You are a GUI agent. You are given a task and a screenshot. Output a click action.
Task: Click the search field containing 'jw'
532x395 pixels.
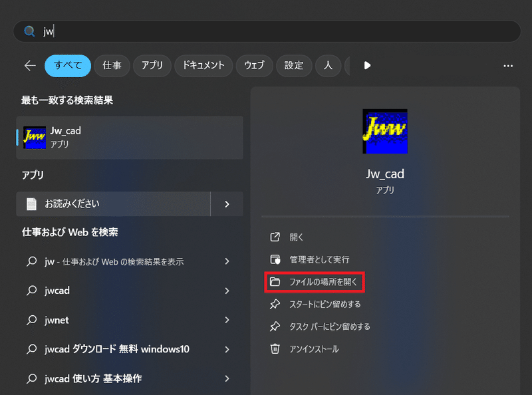pos(267,31)
